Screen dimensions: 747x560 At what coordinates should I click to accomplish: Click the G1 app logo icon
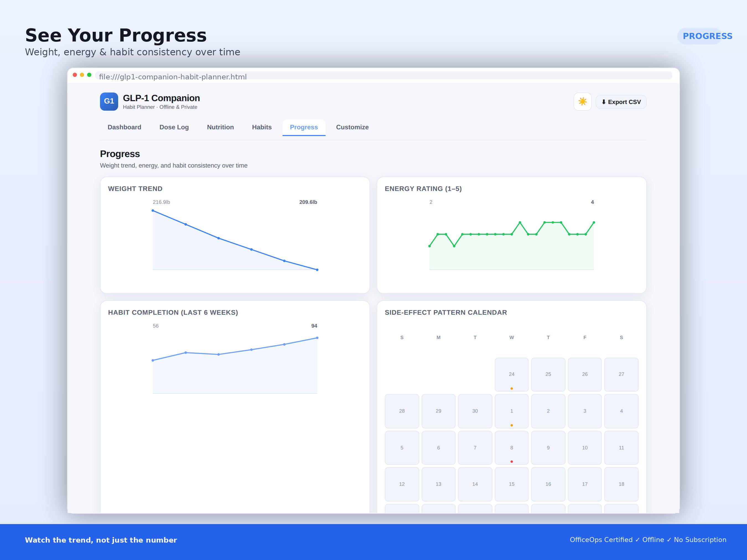pyautogui.click(x=109, y=101)
